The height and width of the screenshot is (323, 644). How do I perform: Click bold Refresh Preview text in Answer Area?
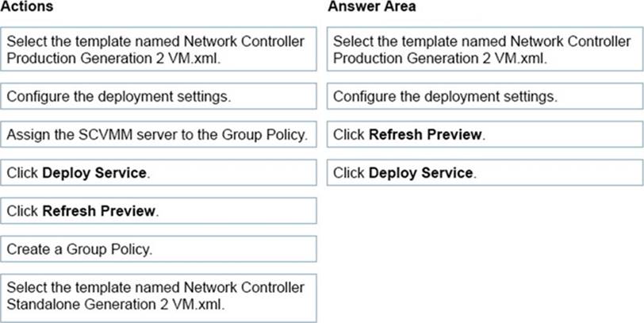[x=425, y=135]
